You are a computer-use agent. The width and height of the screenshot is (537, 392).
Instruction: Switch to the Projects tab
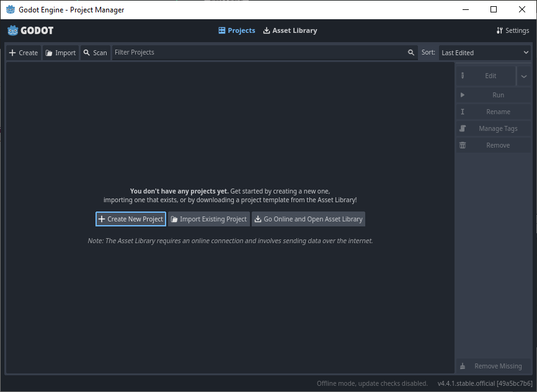tap(236, 30)
